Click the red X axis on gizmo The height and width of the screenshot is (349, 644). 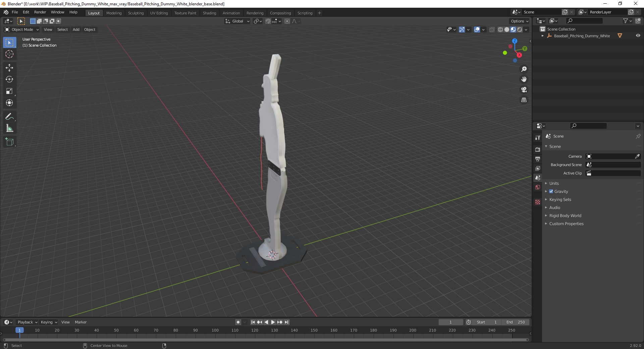tap(519, 55)
